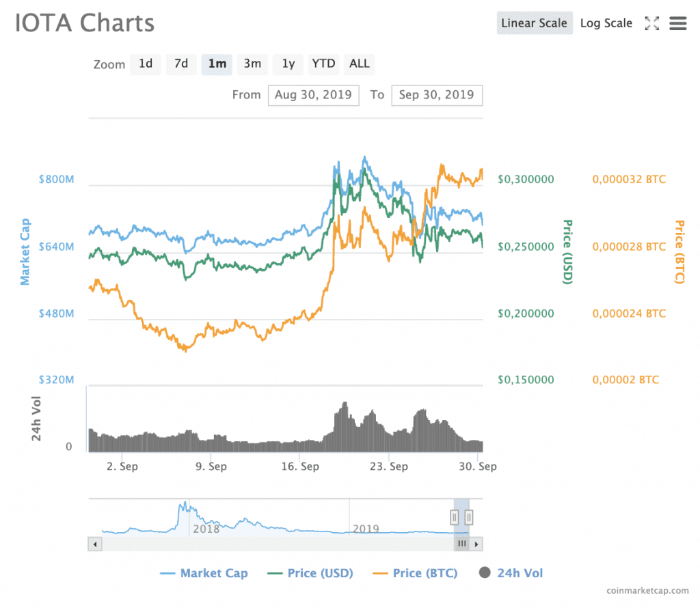The image size is (700, 608).
Task: Select the YTD zoom option
Action: click(x=323, y=64)
